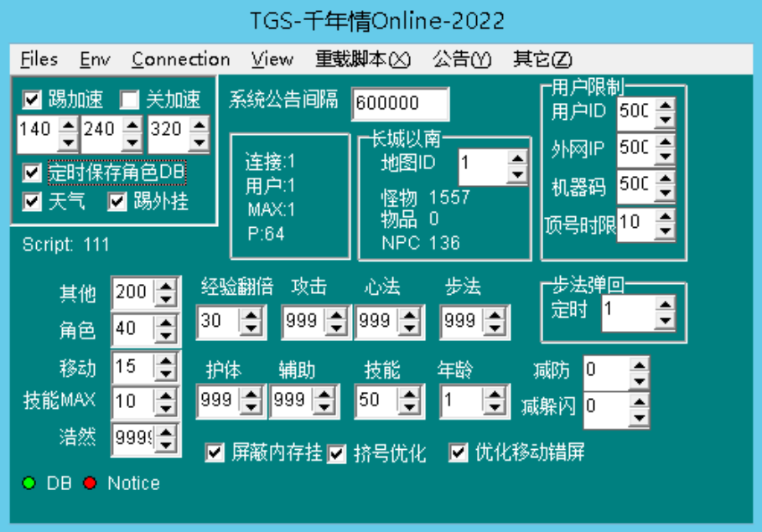Decrease the 用户ID limit with down arrow
The width and height of the screenshot is (762, 532).
coord(665,119)
